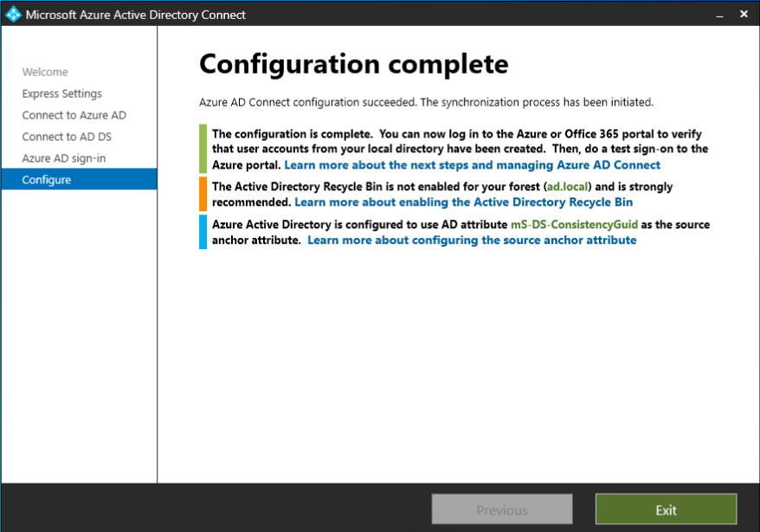Go to the Express Settings step
This screenshot has height=532, width=760.
click(61, 93)
